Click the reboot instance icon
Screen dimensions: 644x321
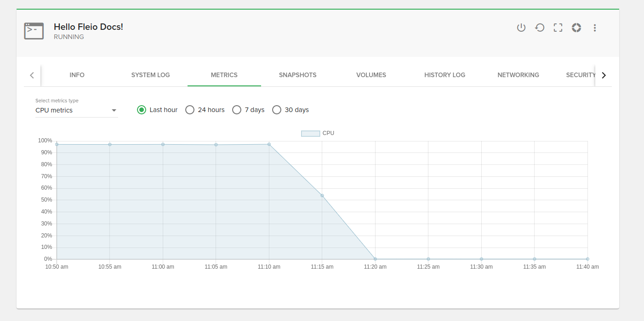pyautogui.click(x=540, y=28)
